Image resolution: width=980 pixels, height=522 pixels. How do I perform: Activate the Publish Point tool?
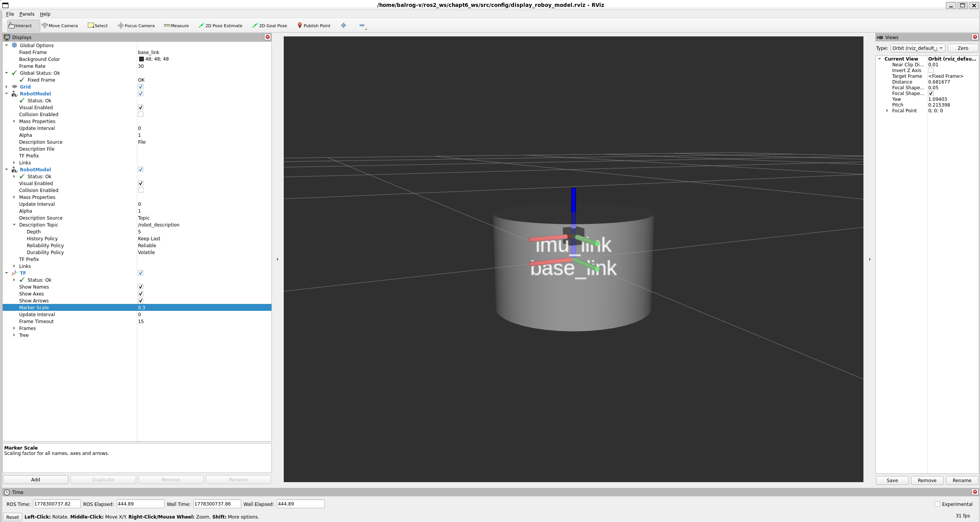point(314,26)
